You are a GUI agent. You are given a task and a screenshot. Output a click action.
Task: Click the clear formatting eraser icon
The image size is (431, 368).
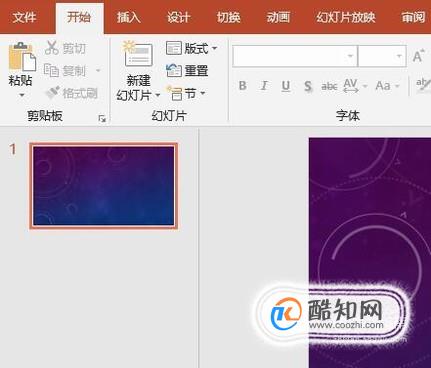pyautogui.click(x=423, y=85)
